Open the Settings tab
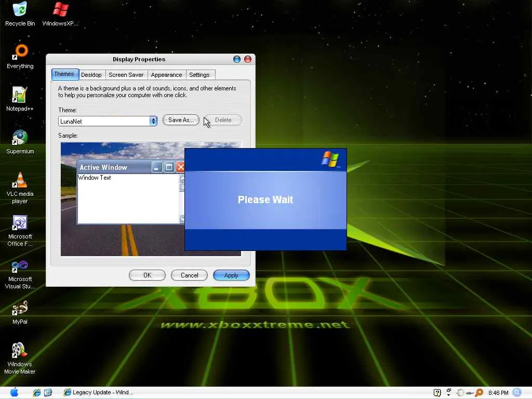 tap(199, 75)
